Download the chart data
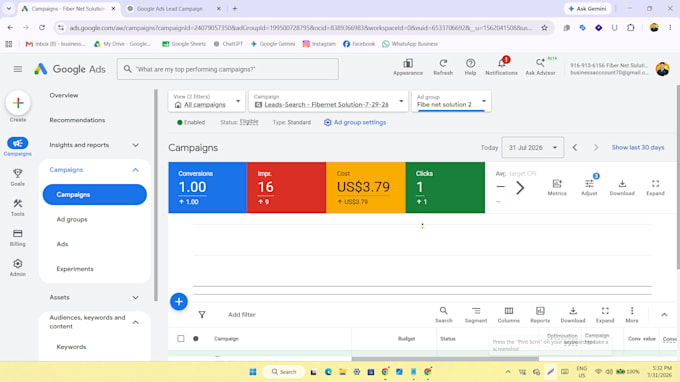The height and width of the screenshot is (382, 680). click(622, 187)
